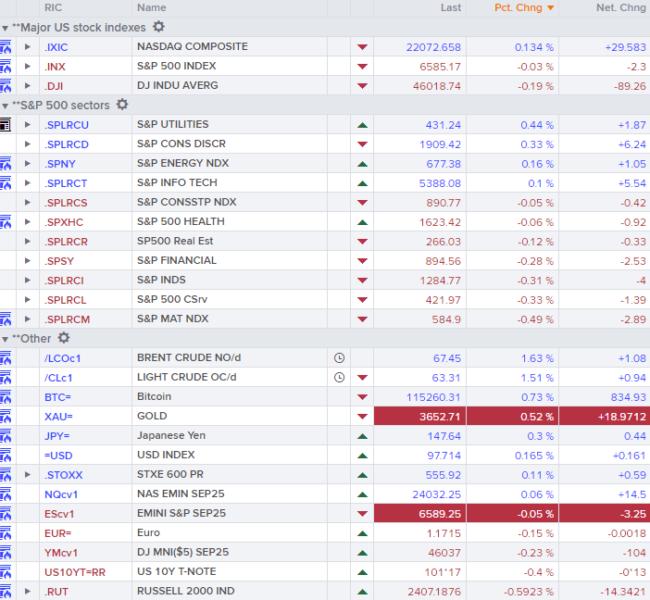The image size is (650, 600).
Task: Expand the .SPLRCD row arrow
Action: [x=27, y=144]
